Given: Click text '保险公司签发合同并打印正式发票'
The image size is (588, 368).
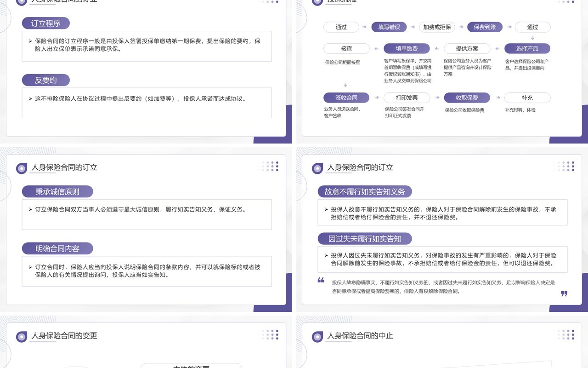Looking at the screenshot, I should point(405,112).
